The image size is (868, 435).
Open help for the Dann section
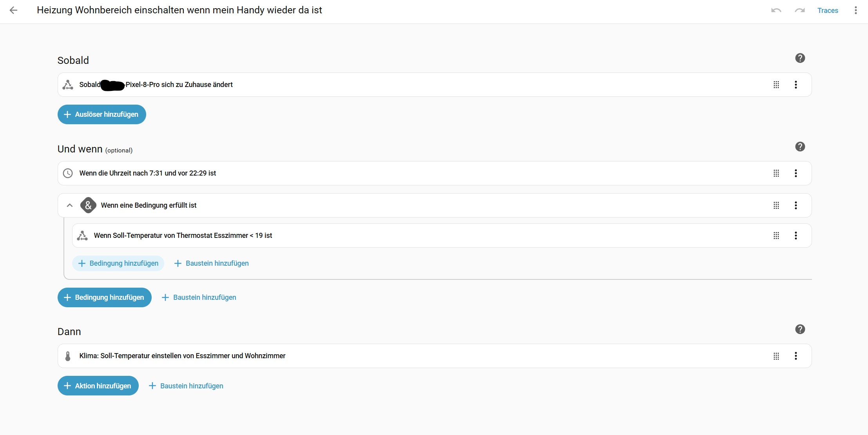click(x=800, y=330)
